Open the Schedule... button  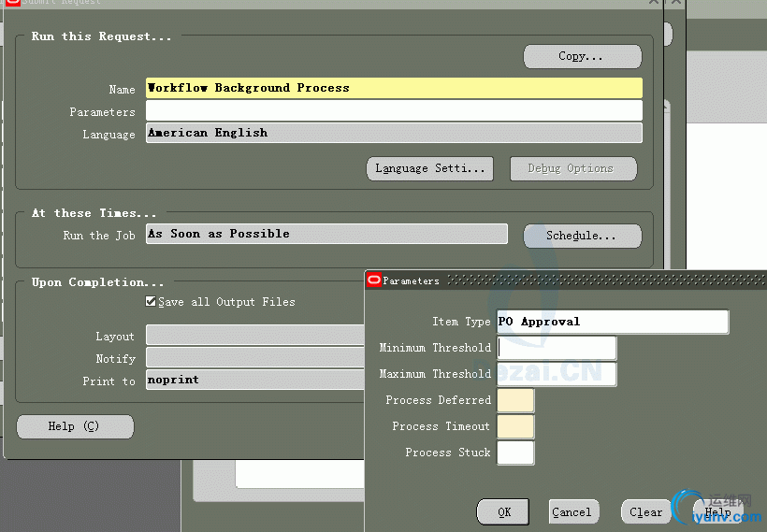(582, 237)
